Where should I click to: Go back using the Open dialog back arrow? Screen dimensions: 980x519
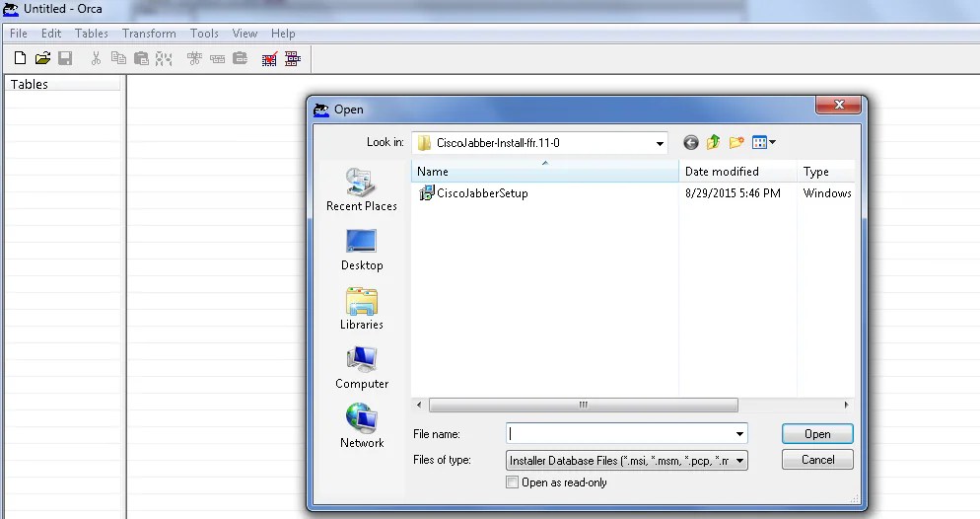pos(690,143)
